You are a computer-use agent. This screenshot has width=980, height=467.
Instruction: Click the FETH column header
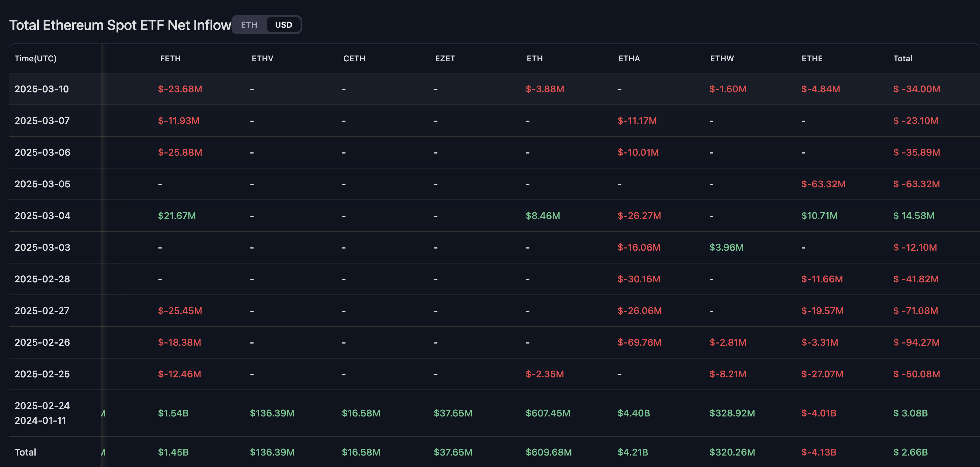tap(171, 59)
